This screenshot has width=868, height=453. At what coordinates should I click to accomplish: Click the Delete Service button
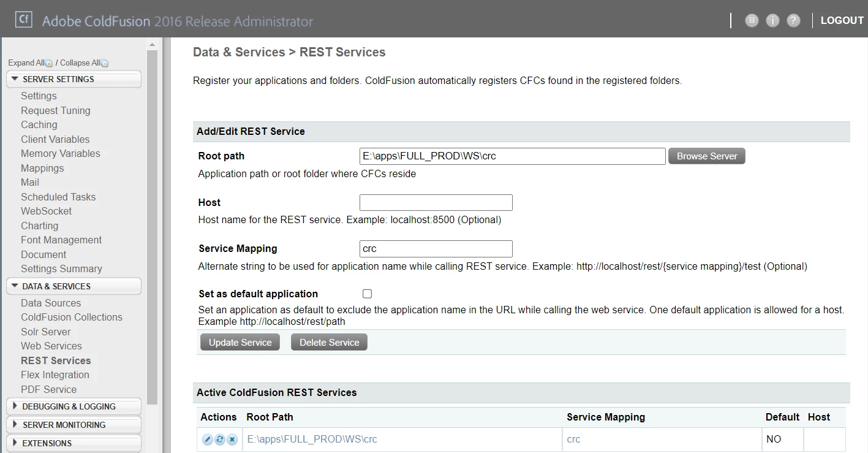pyautogui.click(x=330, y=342)
